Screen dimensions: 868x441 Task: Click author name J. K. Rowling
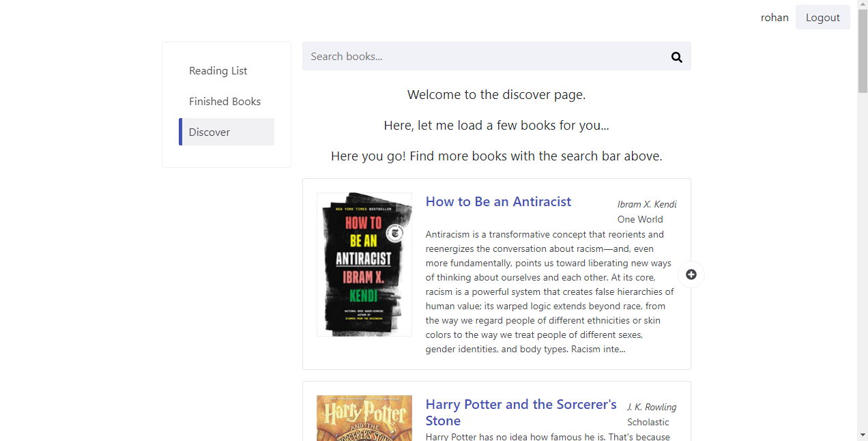pos(651,407)
